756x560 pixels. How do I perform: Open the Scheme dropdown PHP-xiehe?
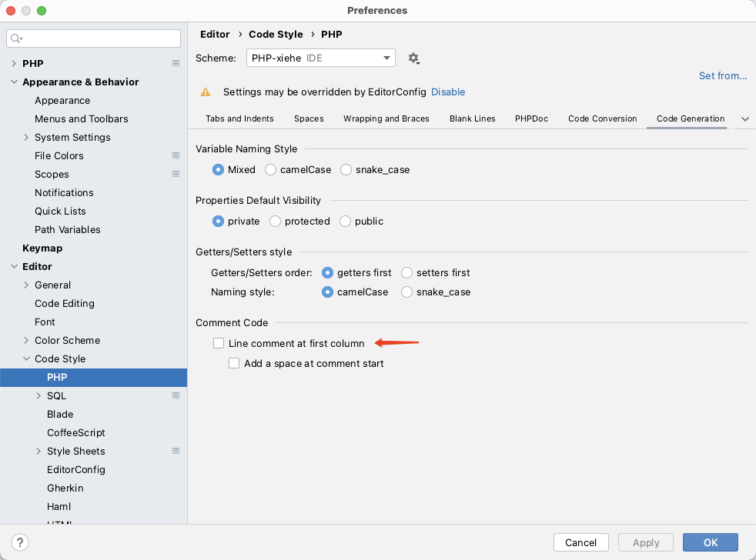(320, 58)
